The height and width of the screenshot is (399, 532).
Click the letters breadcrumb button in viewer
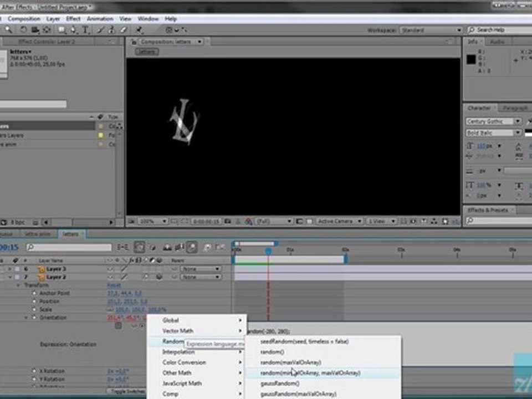click(x=147, y=52)
